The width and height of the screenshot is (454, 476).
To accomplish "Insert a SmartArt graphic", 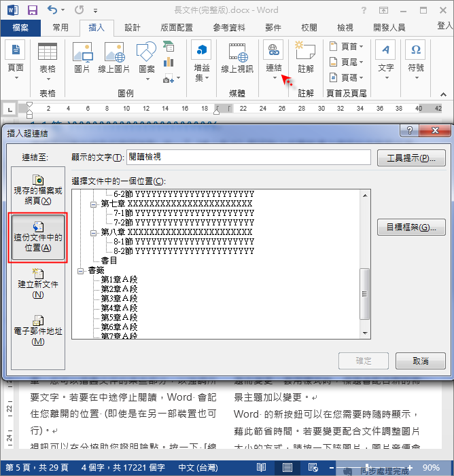I will [169, 47].
